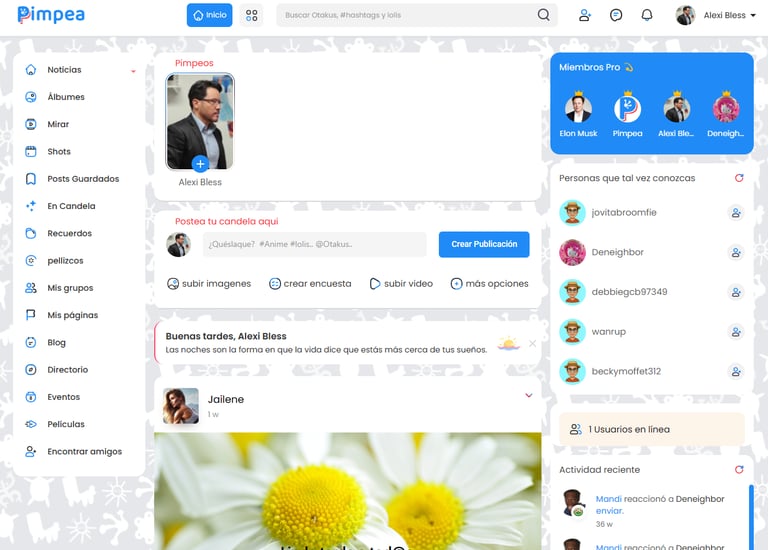Open Noticias in the sidebar
The image size is (768, 550).
pyautogui.click(x=64, y=70)
